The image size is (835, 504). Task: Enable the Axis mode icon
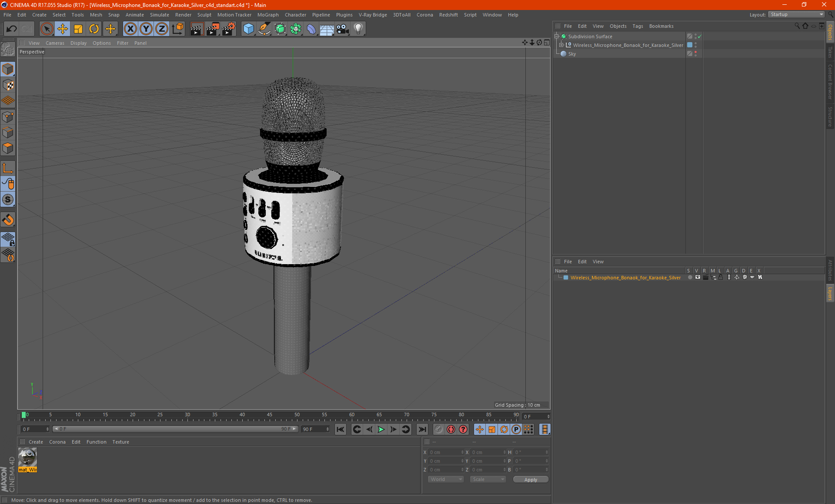coord(8,168)
